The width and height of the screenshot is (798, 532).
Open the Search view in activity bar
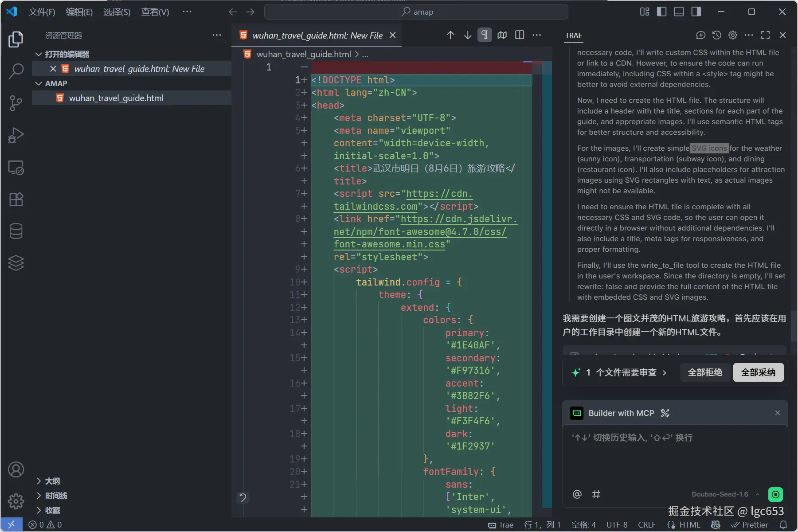[16, 71]
